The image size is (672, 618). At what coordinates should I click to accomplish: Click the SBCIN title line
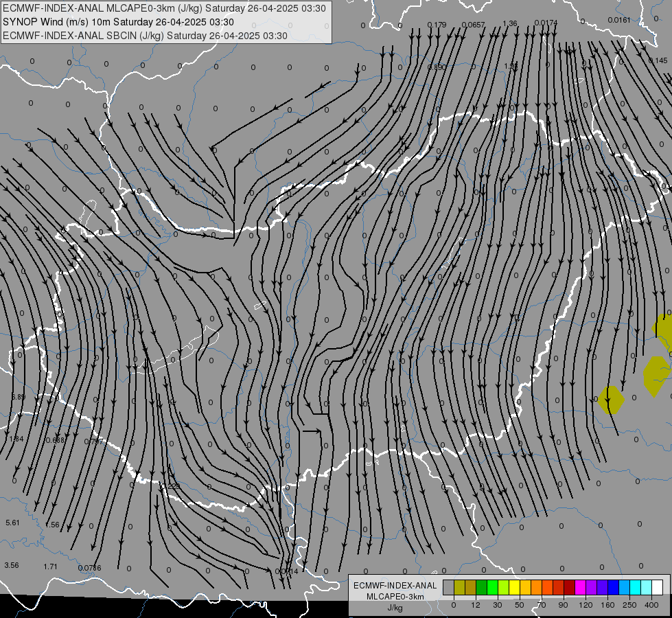point(145,36)
